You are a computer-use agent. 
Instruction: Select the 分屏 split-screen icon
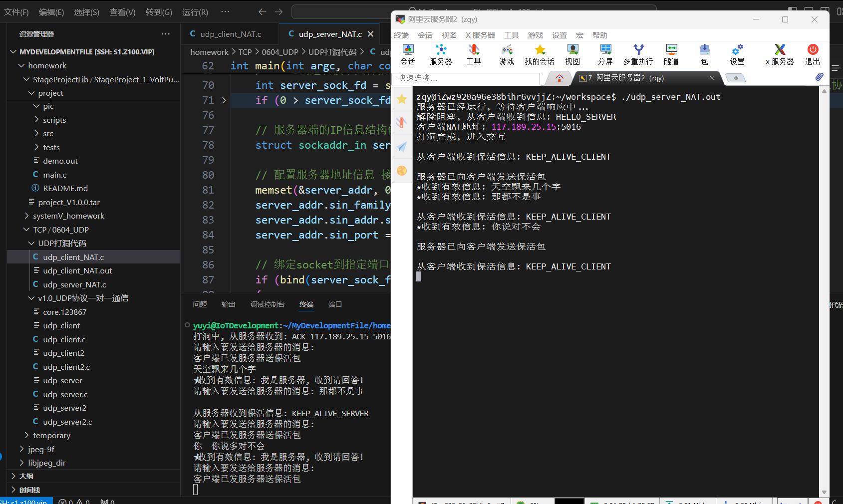(605, 54)
